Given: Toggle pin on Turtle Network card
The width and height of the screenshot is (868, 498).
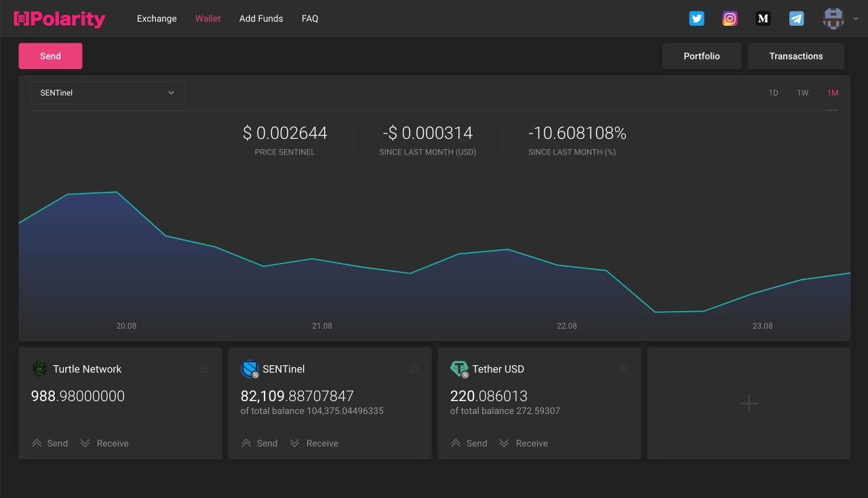Looking at the screenshot, I should click(x=204, y=369).
